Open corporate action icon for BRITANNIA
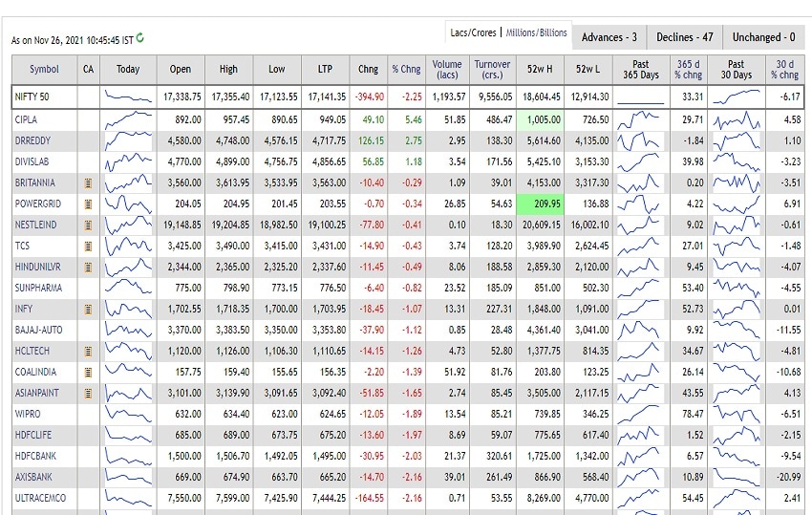Screen dimensions: 812x515 coord(88,182)
